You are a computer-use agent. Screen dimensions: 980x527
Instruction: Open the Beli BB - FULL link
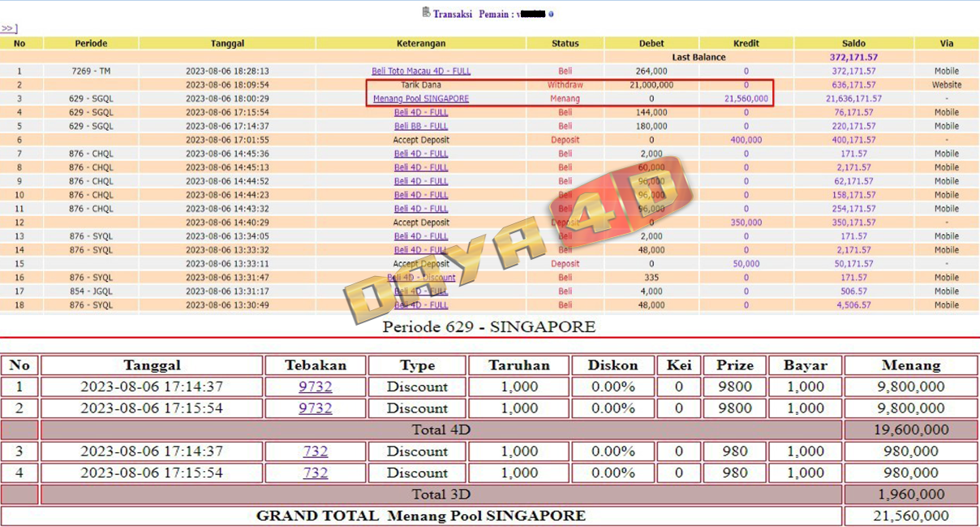[x=420, y=127]
